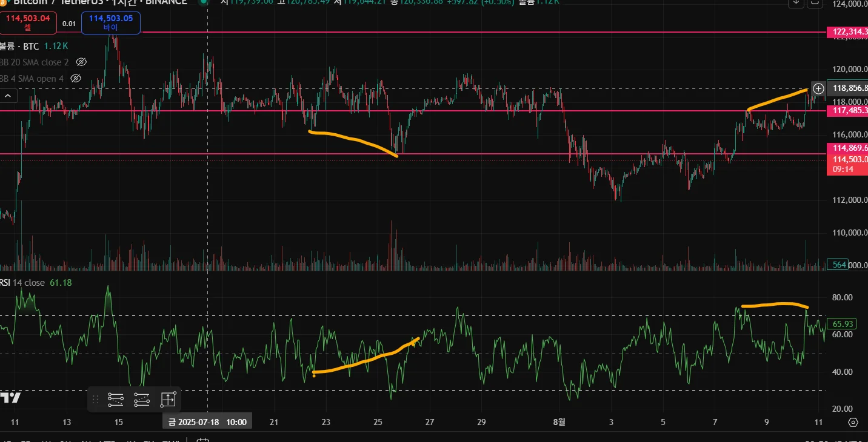Image resolution: width=868 pixels, height=442 pixels.
Task: Click the 117,485.3 pink price label
Action: [847, 111]
